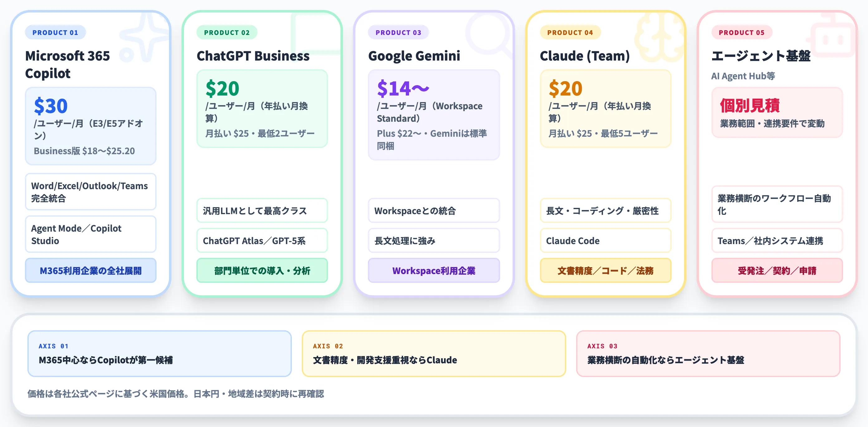
Task: Select the エージェント基盤 heading
Action: pos(761,56)
